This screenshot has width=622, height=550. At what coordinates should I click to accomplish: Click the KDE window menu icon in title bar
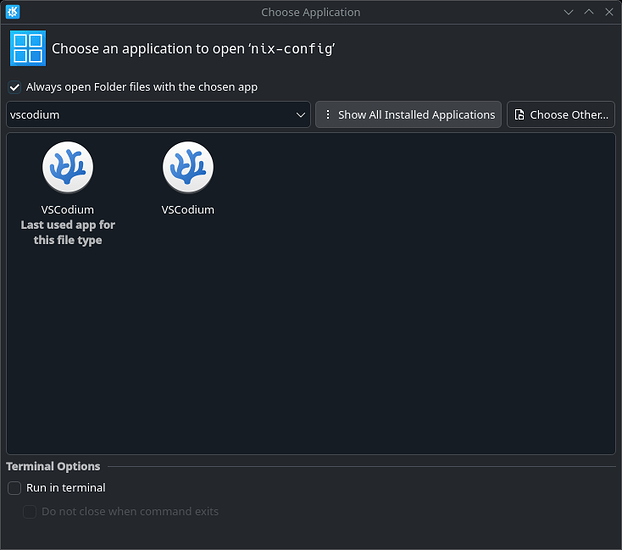(x=13, y=12)
